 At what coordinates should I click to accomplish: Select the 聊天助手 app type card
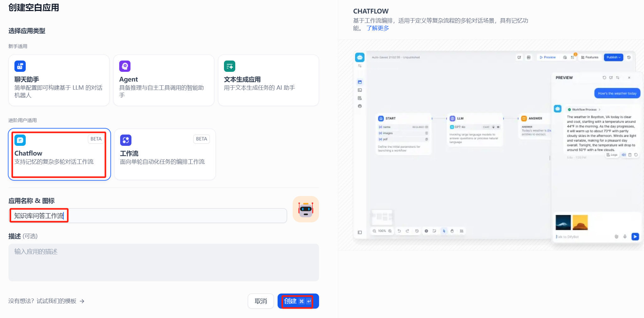[59, 80]
